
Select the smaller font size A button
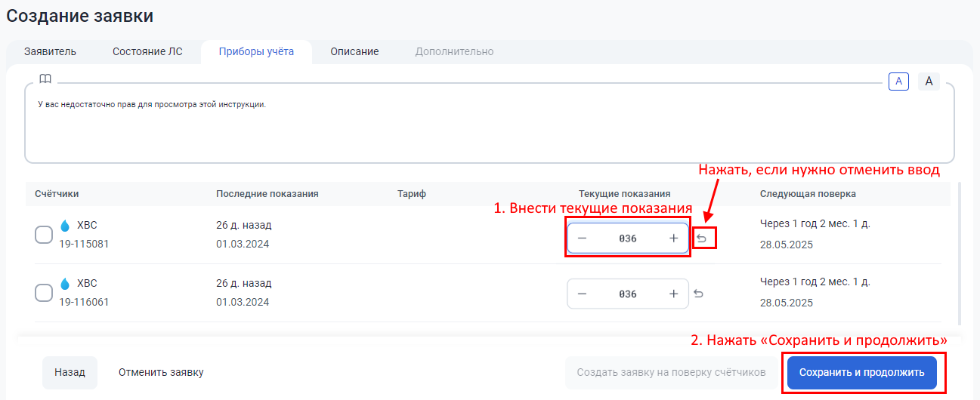coord(898,82)
